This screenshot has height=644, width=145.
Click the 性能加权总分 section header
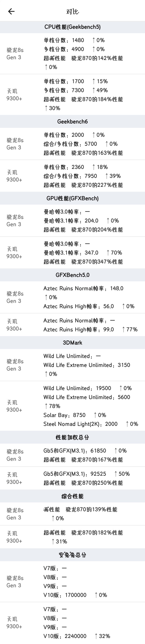tap(72, 437)
